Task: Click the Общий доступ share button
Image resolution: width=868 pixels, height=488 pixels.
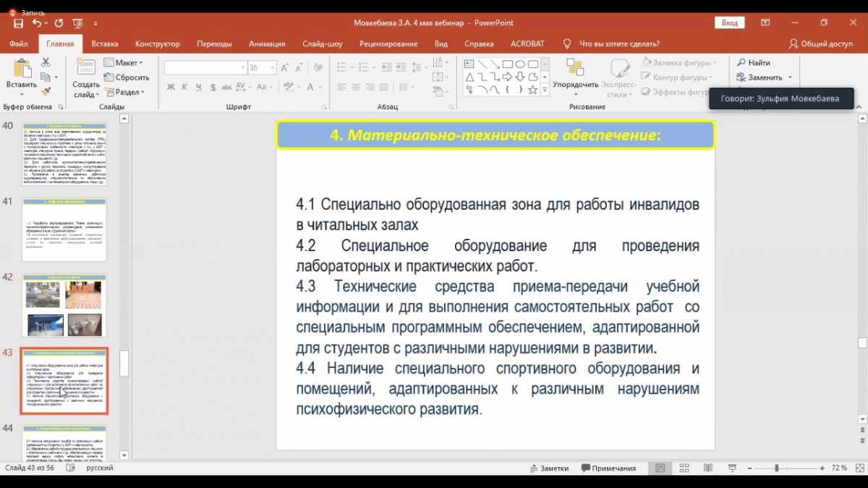Action: click(821, 43)
